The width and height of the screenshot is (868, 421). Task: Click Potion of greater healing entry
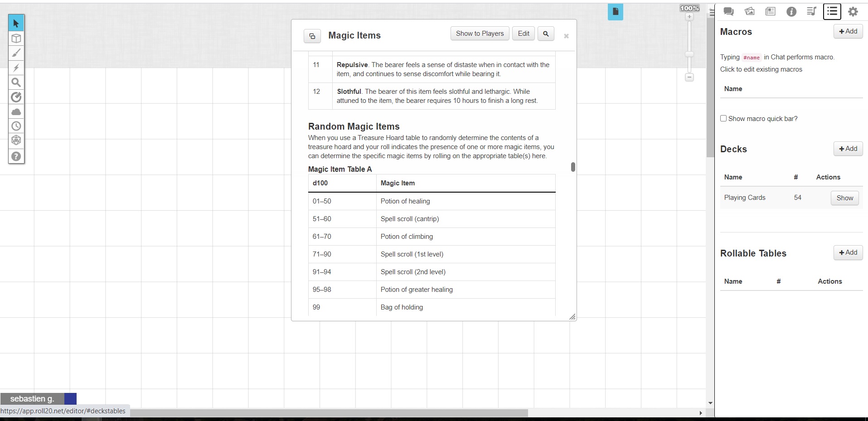tap(417, 290)
